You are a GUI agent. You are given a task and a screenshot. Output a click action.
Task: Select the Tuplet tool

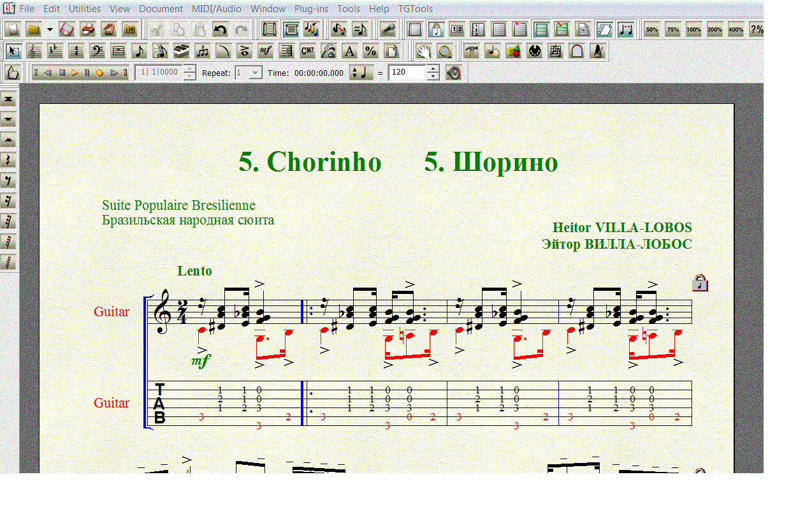tap(203, 51)
